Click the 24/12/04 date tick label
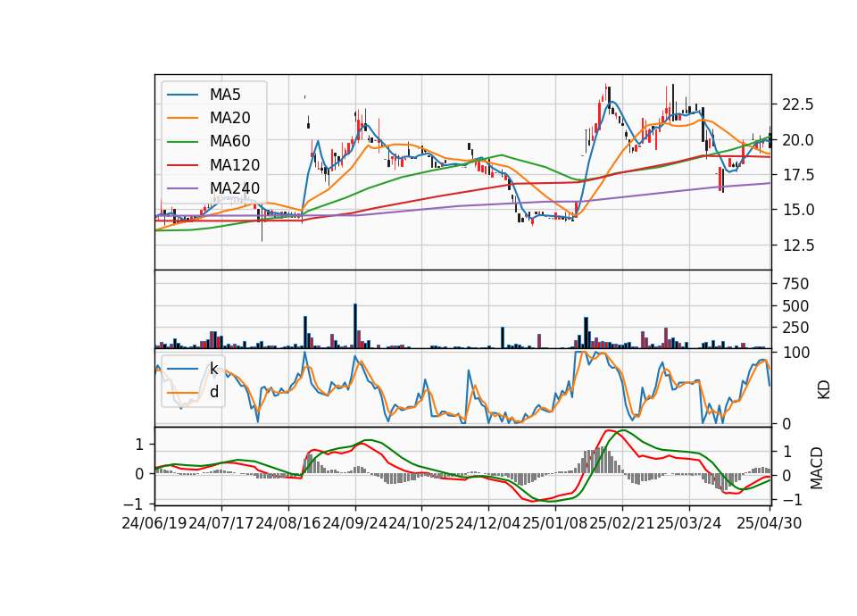 tap(488, 523)
